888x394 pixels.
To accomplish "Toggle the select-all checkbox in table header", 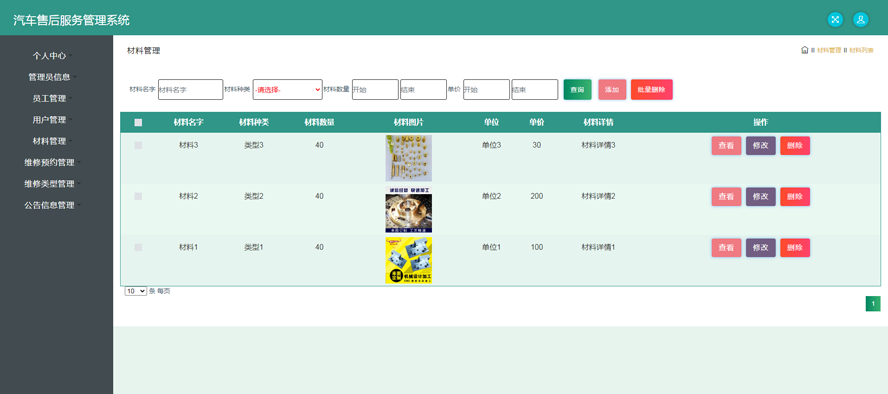I will (138, 122).
